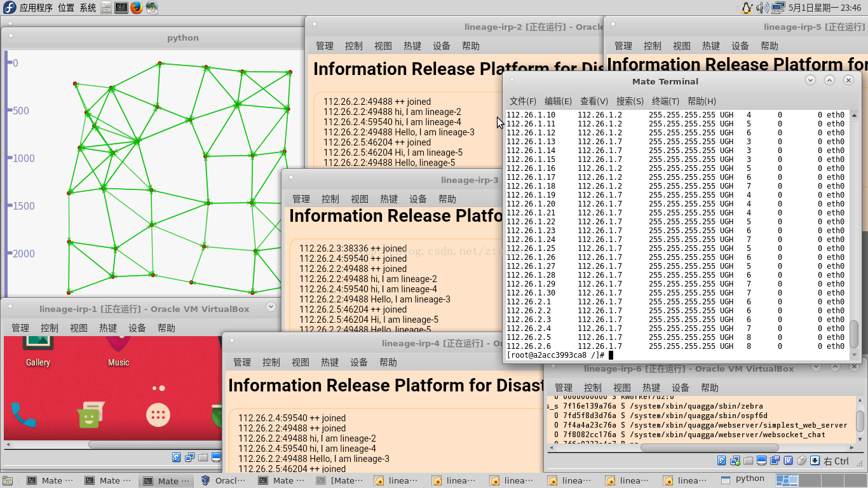The width and height of the screenshot is (868, 488).
Task: Click lineage-irp-6 vertical scrollbar
Action: (x=860, y=420)
